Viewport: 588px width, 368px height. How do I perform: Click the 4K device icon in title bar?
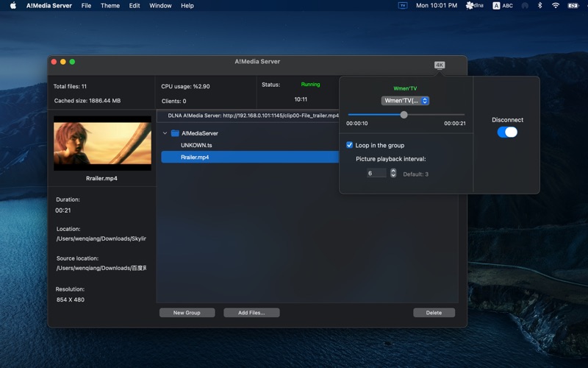click(440, 65)
